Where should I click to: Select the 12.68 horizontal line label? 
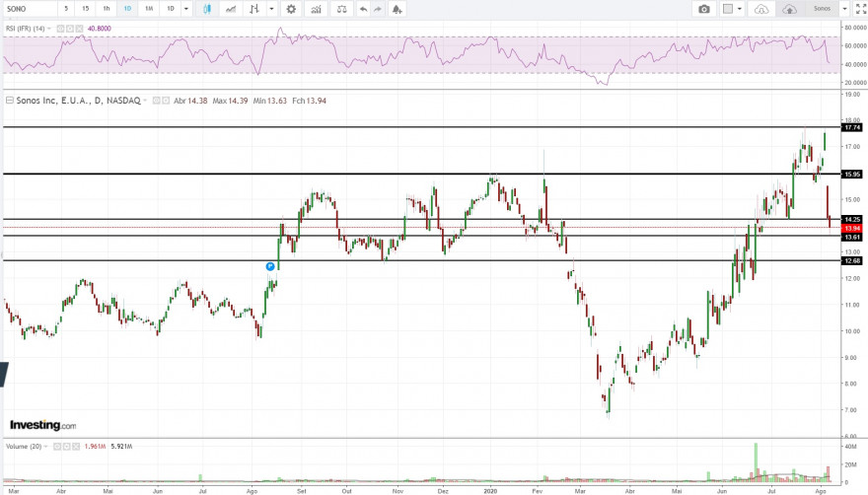(852, 260)
